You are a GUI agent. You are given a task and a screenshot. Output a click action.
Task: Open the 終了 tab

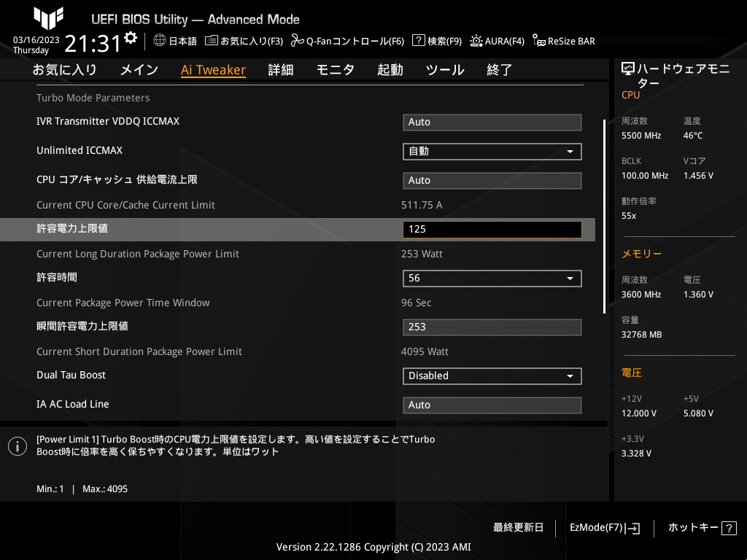tap(499, 70)
